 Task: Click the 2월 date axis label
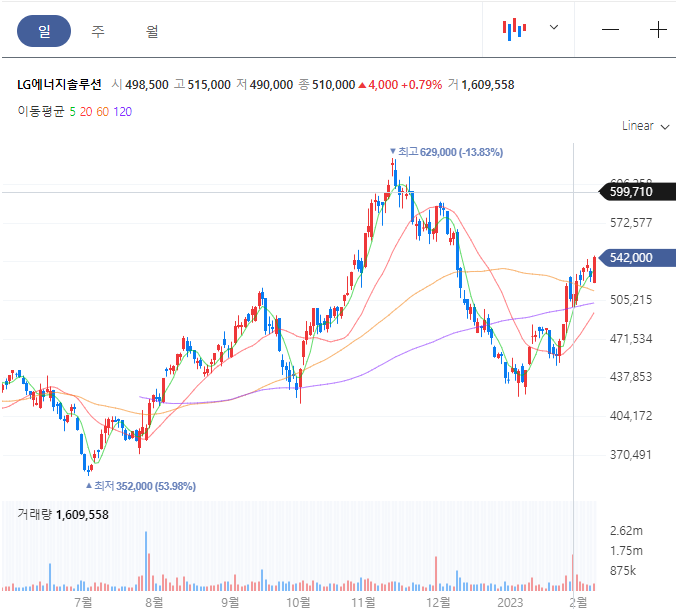(x=578, y=602)
